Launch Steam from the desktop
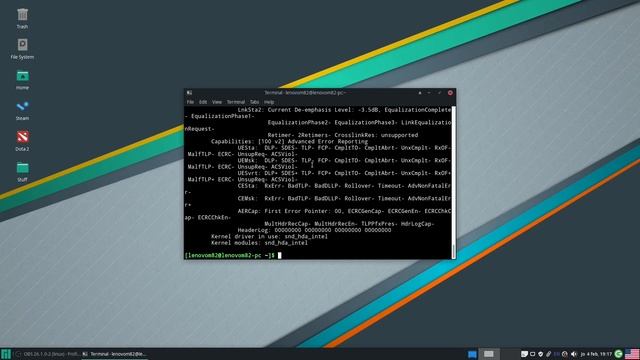Viewport: 640px width, 360px height. pyautogui.click(x=22, y=110)
